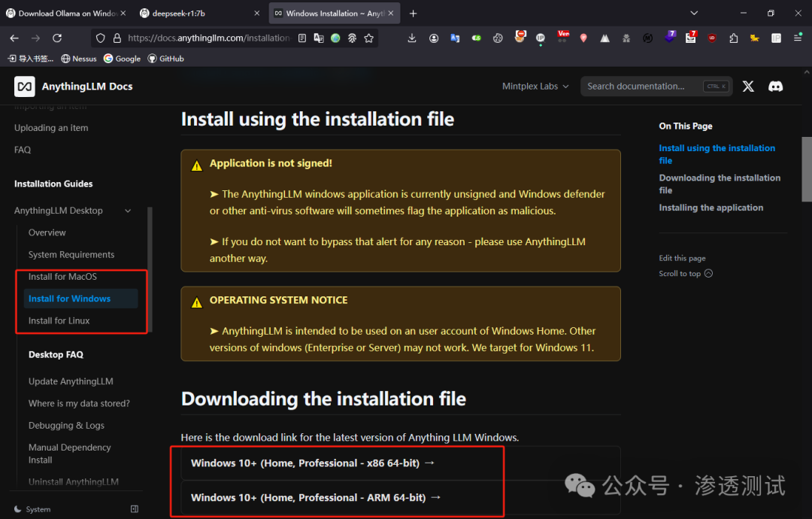Click the red Ven extension icon
This screenshot has width=812, height=519.
(563, 36)
